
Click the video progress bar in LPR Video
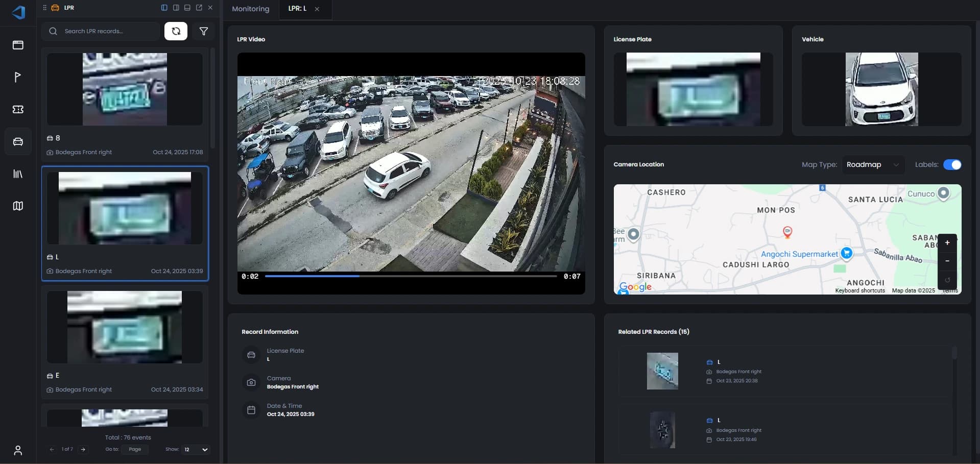tap(411, 276)
